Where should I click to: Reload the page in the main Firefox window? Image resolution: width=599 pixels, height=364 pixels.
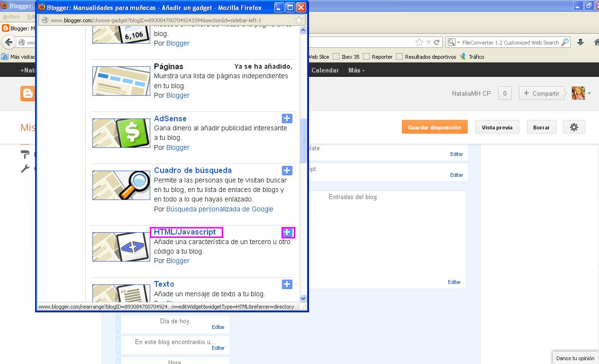pyautogui.click(x=436, y=42)
